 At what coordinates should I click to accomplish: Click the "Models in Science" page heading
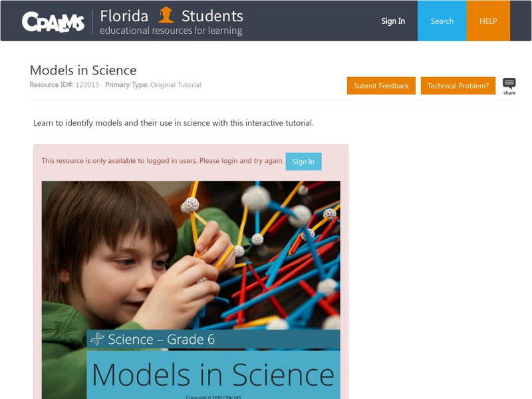click(x=83, y=70)
